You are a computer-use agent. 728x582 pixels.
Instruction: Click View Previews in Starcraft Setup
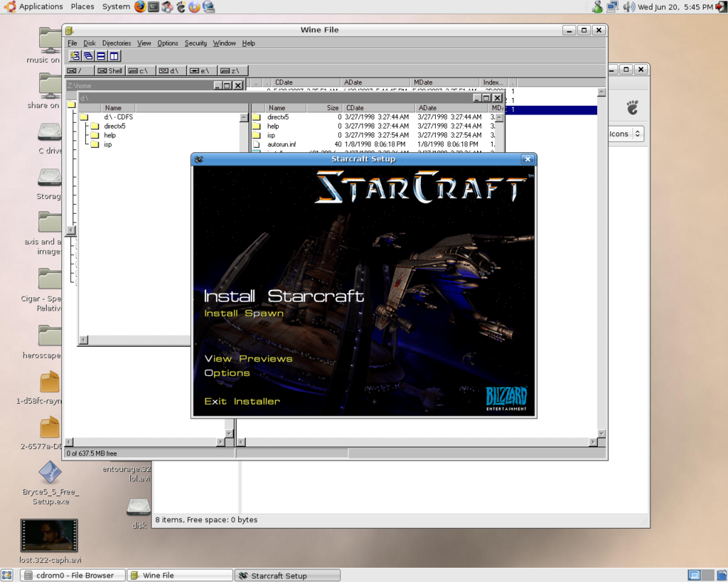click(248, 359)
